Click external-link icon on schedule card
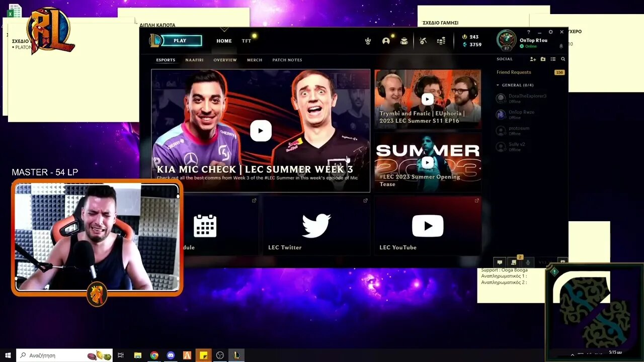Screen dimensions: 644x362 [254, 201]
